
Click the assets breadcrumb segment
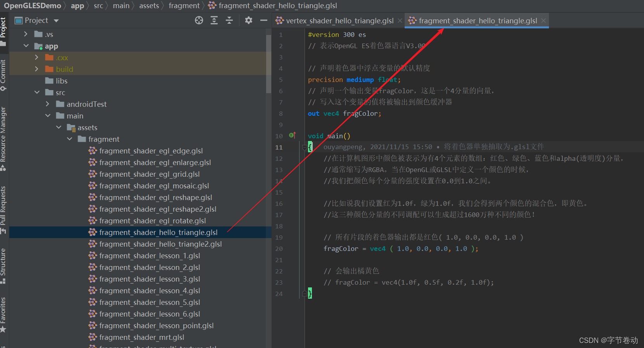(x=149, y=6)
